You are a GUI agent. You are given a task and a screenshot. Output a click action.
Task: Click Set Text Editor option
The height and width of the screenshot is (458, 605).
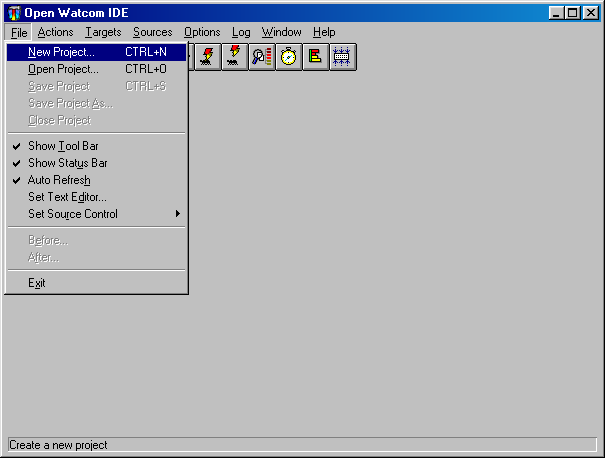(x=67, y=197)
